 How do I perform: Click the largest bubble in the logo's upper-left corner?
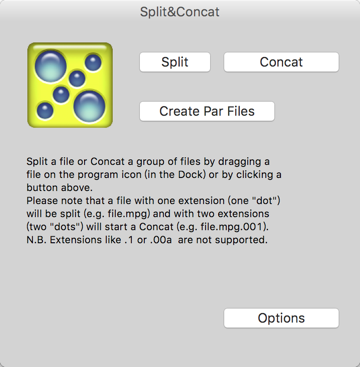point(51,66)
